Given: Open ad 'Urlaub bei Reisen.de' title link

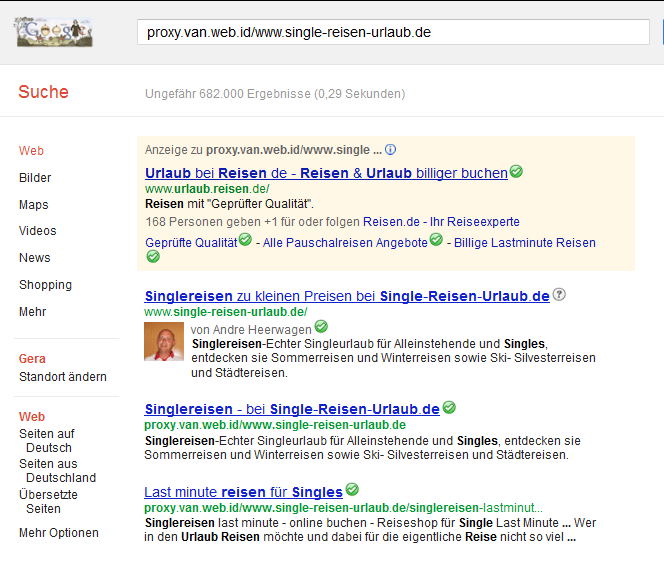Looking at the screenshot, I should [x=326, y=173].
